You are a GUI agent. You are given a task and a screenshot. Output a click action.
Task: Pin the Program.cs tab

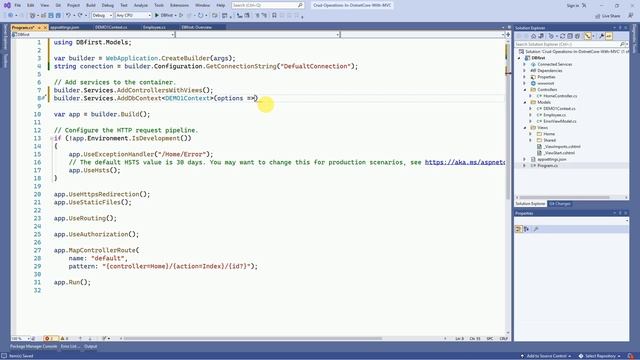coord(40,27)
